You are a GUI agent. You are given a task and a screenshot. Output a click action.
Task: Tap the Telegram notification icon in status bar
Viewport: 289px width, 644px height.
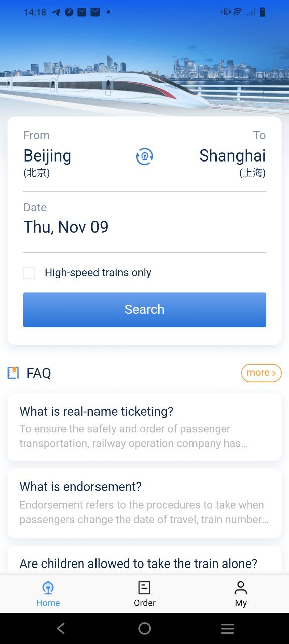point(56,12)
